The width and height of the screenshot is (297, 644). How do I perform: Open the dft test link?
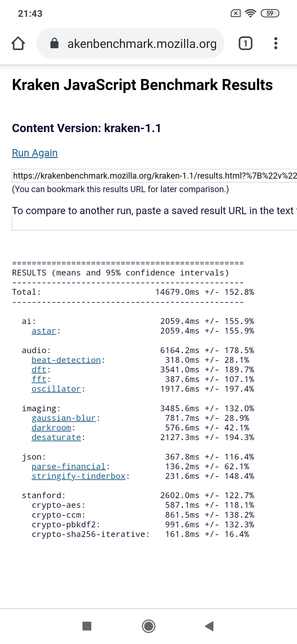click(x=39, y=370)
